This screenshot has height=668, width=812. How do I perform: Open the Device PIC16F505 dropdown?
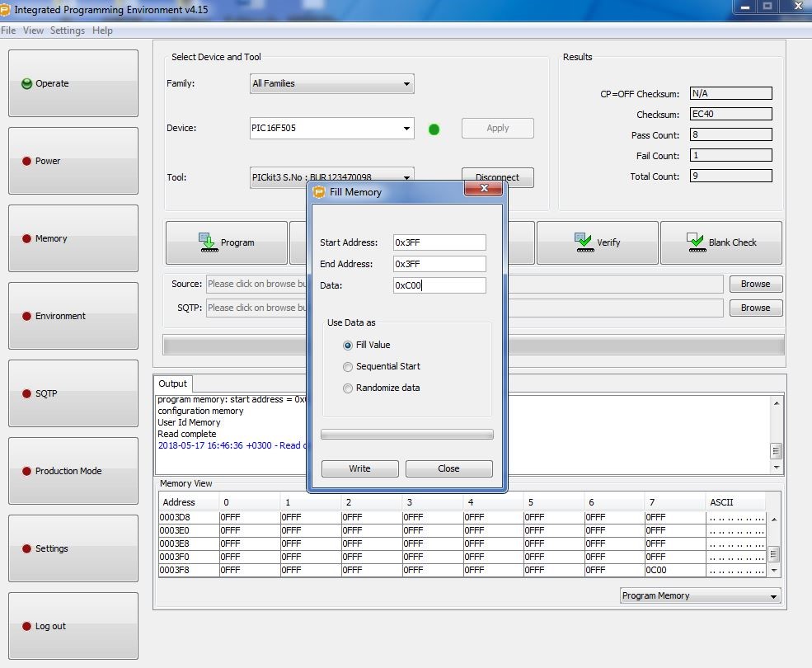point(406,129)
